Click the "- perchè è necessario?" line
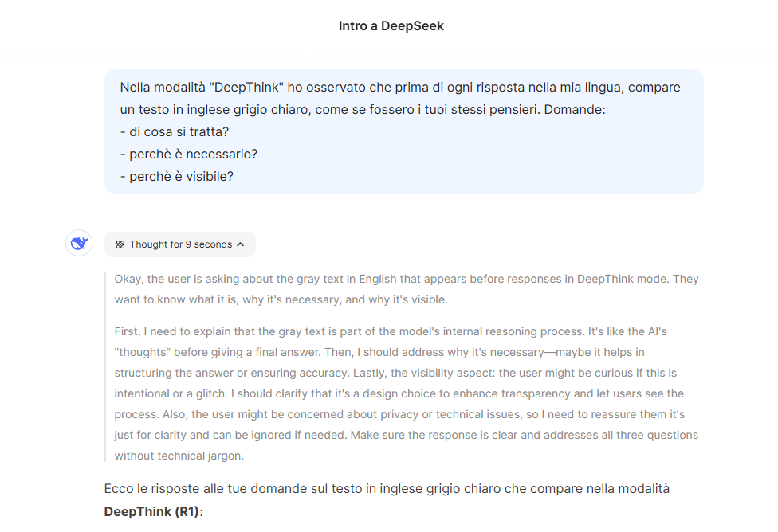This screenshot has width=778, height=532. (x=188, y=154)
